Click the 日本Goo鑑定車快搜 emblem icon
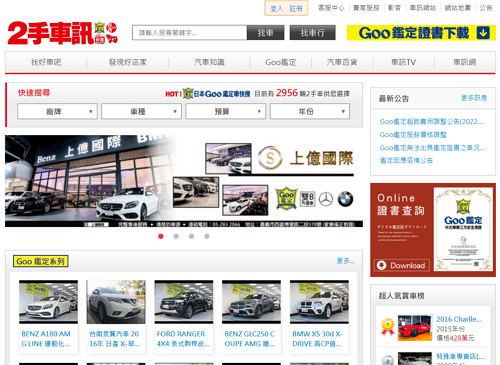This screenshot has width=500, height=365. point(188,94)
